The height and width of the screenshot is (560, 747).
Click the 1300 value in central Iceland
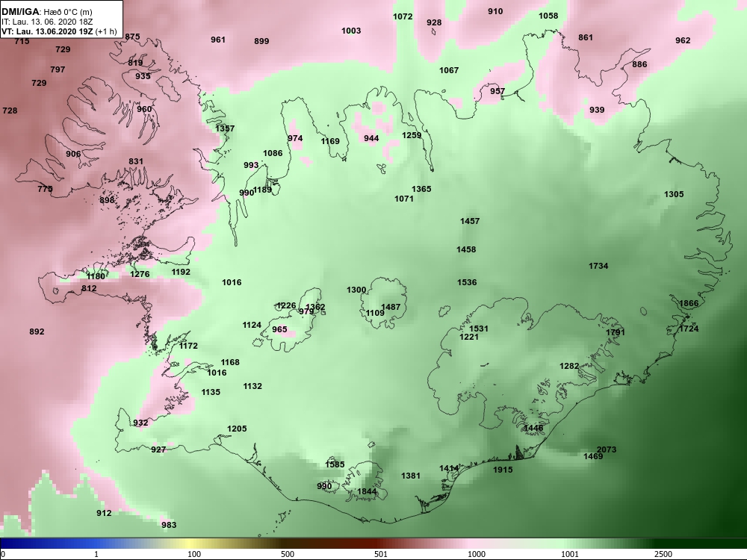(x=356, y=290)
